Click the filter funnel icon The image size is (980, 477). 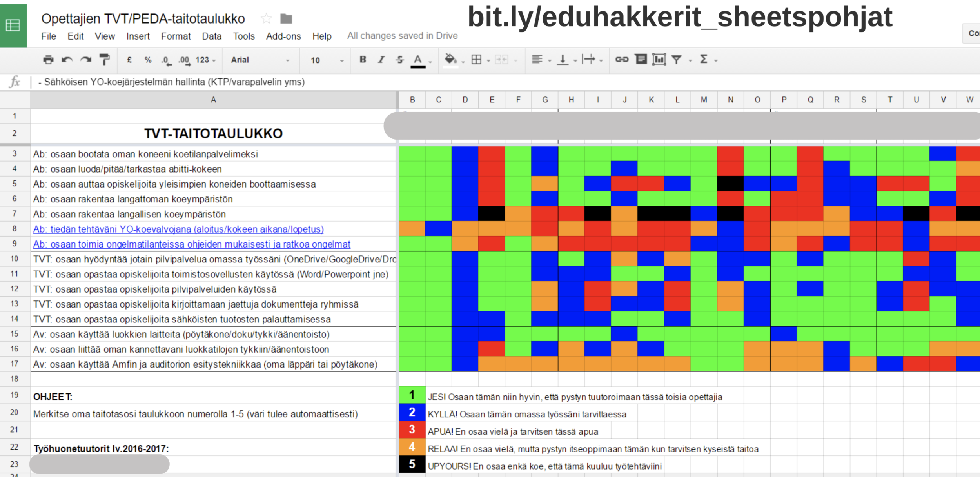[676, 60]
